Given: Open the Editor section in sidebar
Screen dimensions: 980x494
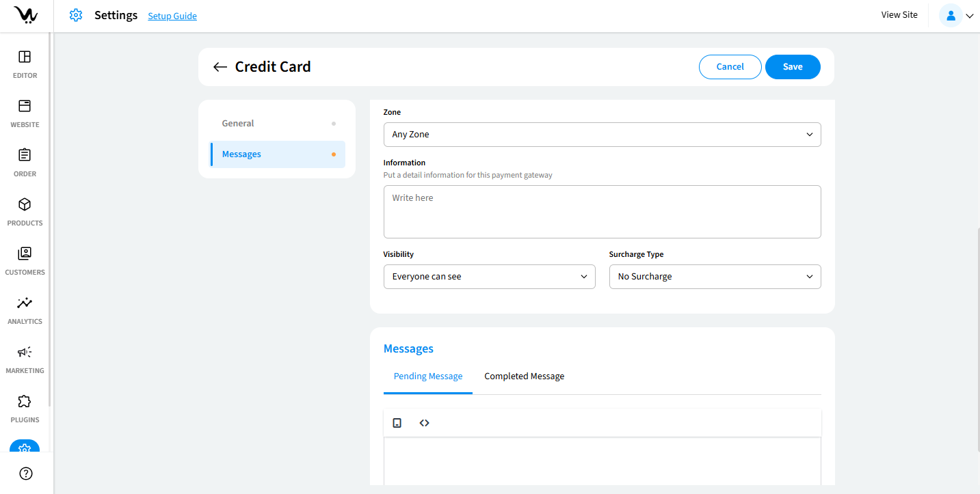Looking at the screenshot, I should [25, 57].
